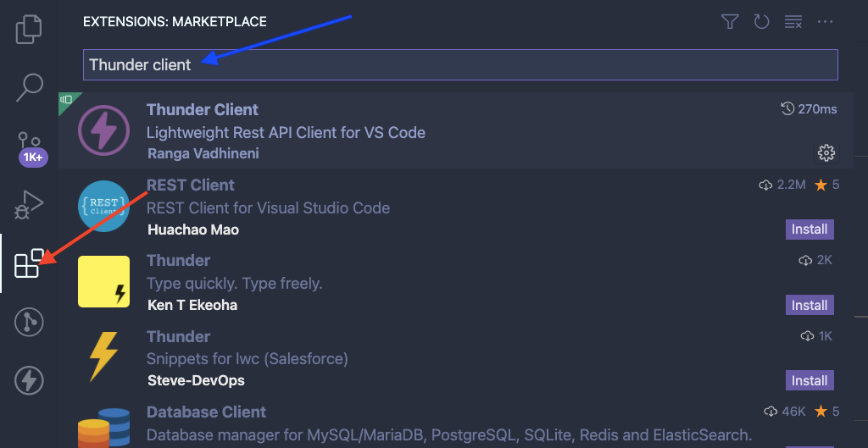Open the Views and More Actions menu
Screen dimensions: 868x448
(x=825, y=22)
